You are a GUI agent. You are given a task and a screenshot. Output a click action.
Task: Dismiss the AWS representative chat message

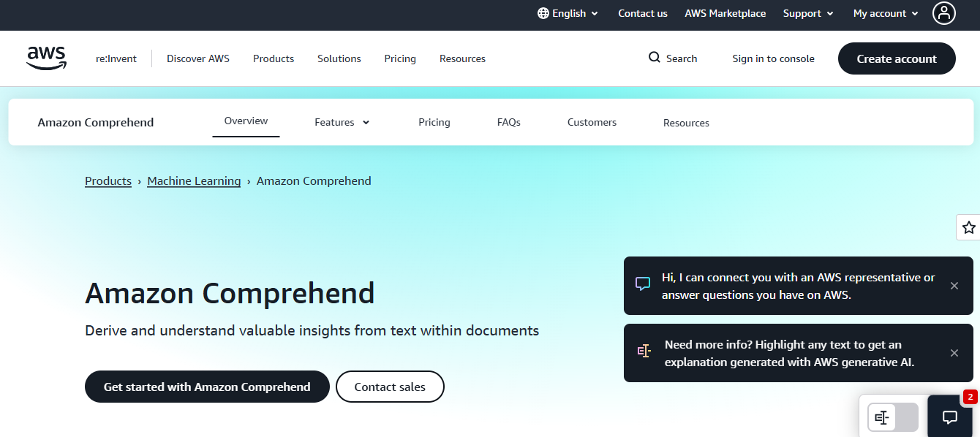coord(954,286)
